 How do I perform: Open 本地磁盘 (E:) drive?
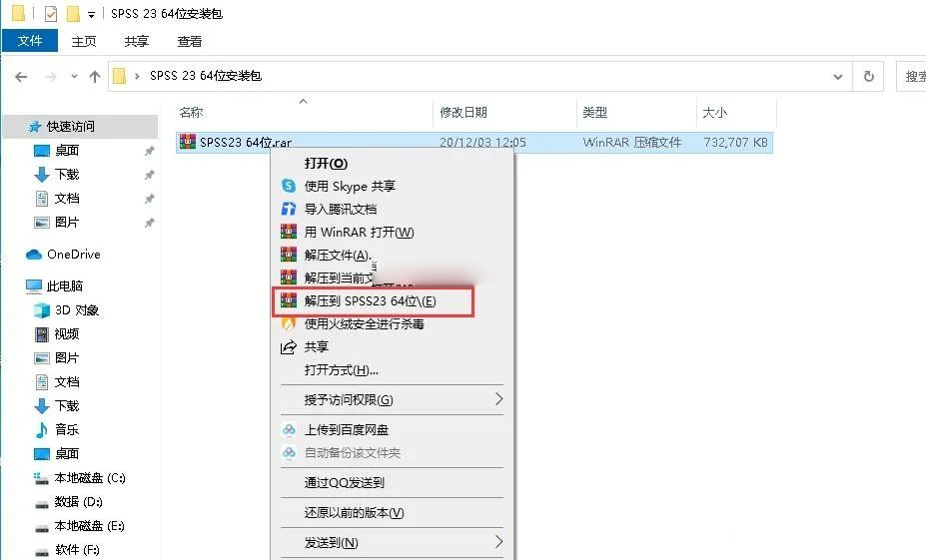(89, 525)
